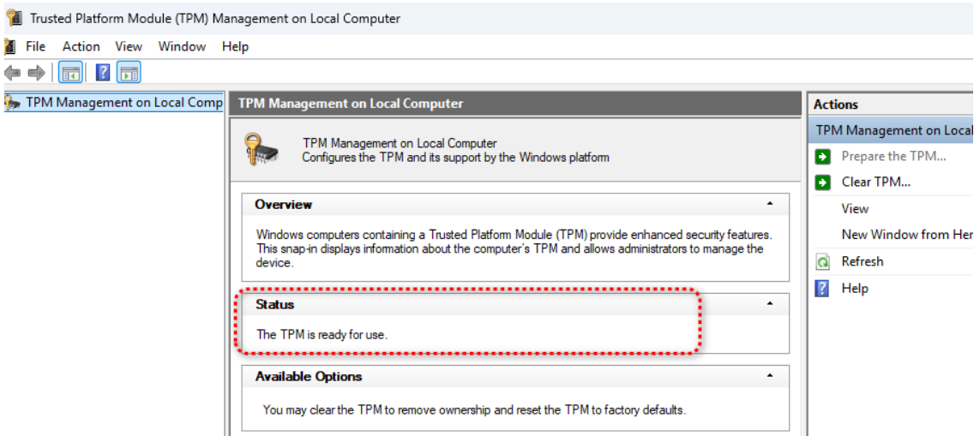Toggle the Show/Hide Action Pane toolbar icon
Screen dimensions: 980x436
click(129, 73)
